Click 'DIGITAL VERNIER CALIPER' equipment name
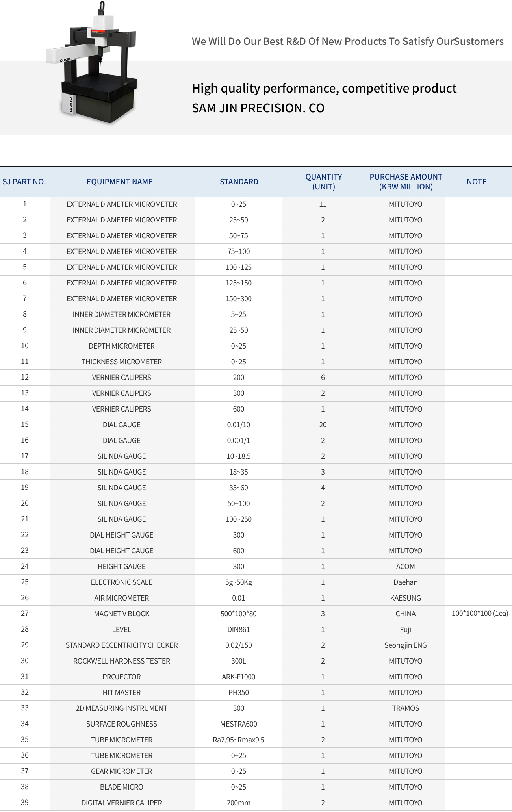This screenshot has height=812, width=512. (x=122, y=803)
